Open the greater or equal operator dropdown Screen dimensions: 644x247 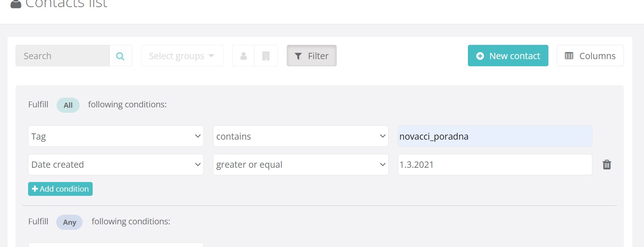[x=301, y=164]
